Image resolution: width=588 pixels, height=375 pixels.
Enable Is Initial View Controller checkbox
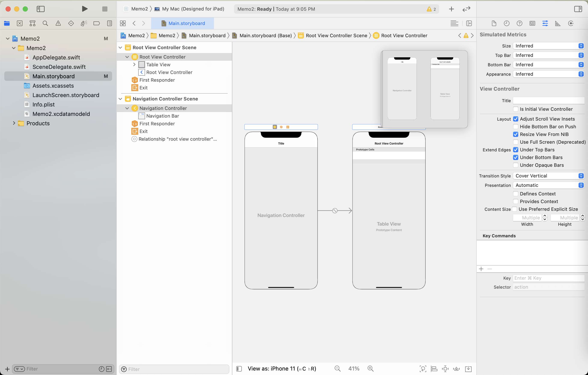(x=515, y=109)
